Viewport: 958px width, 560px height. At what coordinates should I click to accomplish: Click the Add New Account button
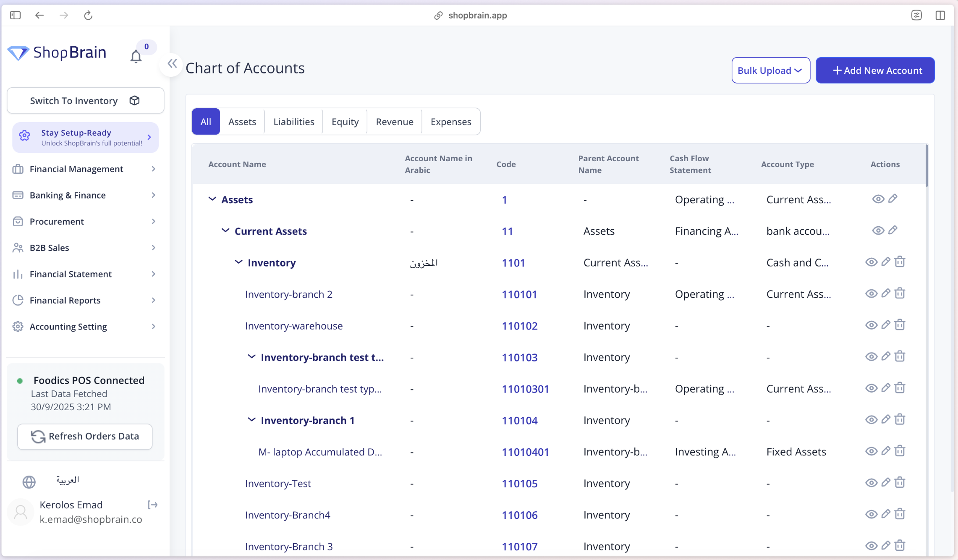pos(875,70)
